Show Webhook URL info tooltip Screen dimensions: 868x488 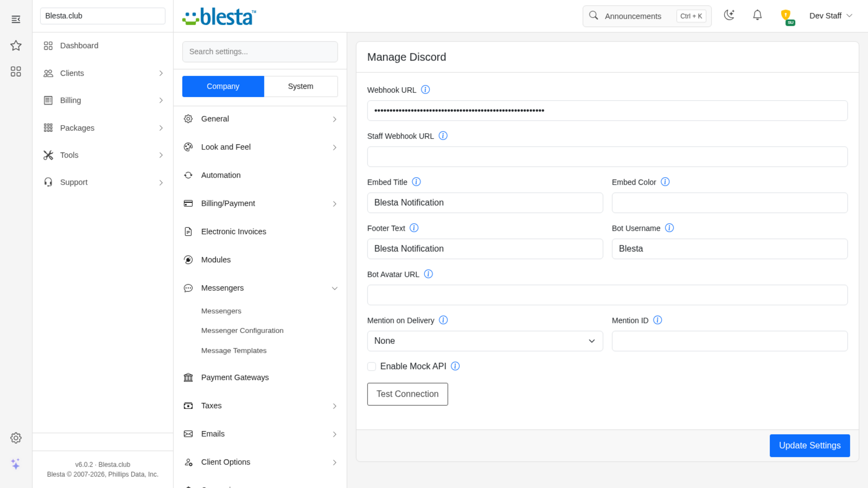pos(425,89)
